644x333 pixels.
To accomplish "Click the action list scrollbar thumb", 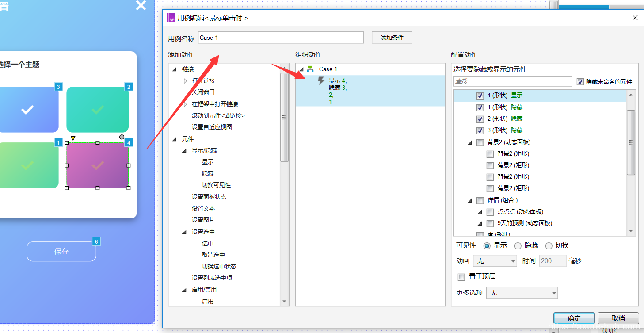I will click(x=284, y=117).
